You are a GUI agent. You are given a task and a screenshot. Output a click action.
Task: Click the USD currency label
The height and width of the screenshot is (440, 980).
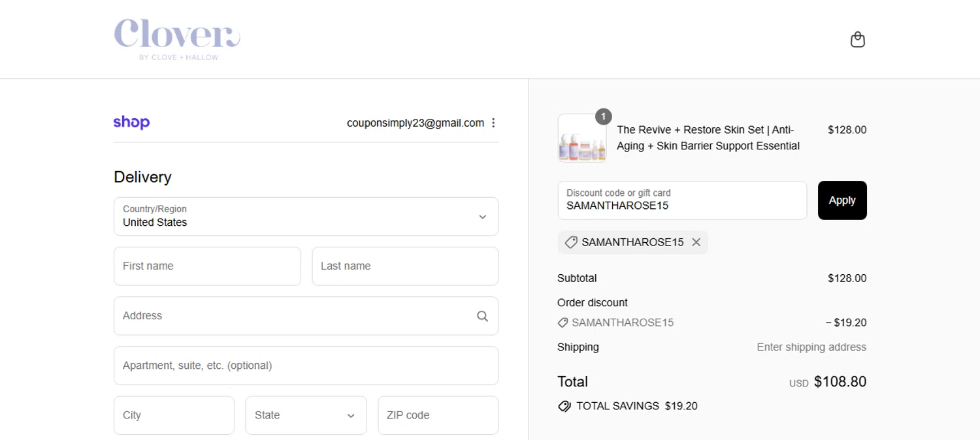(799, 384)
